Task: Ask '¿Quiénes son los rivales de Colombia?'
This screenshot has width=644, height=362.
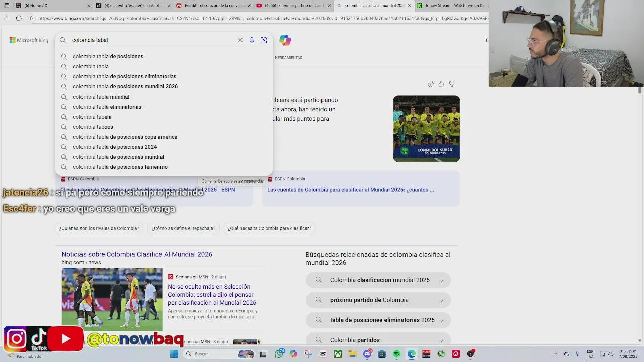Action: (x=99, y=228)
